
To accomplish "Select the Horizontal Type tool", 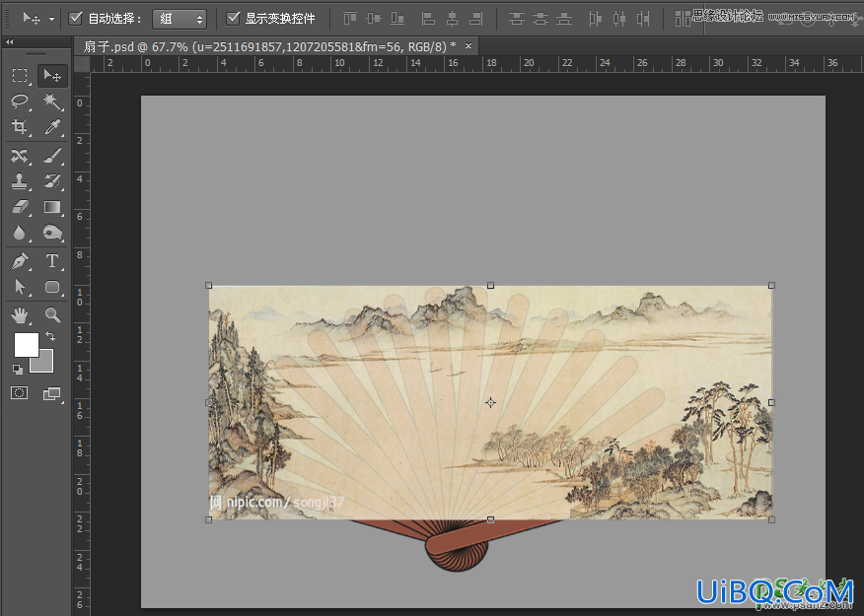I will [x=52, y=261].
